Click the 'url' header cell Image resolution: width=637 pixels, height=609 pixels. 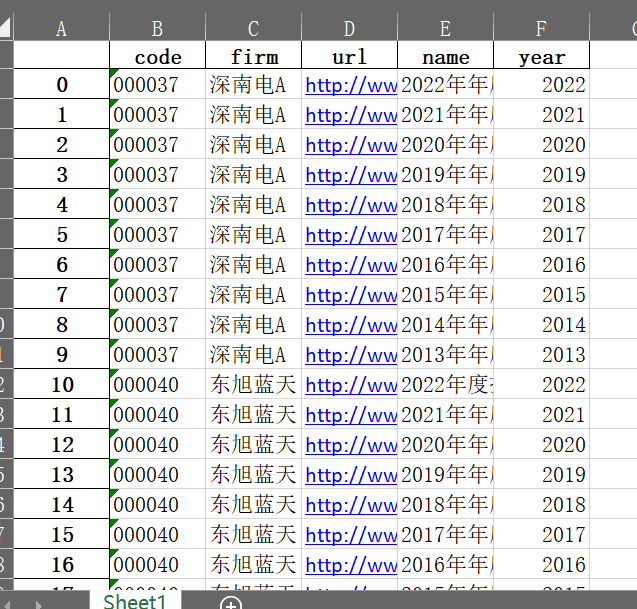tap(349, 55)
